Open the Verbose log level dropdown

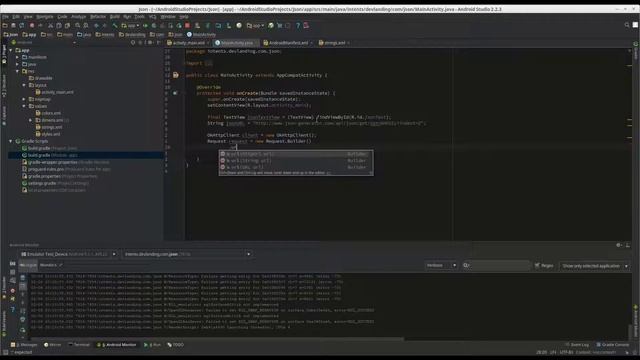click(441, 265)
